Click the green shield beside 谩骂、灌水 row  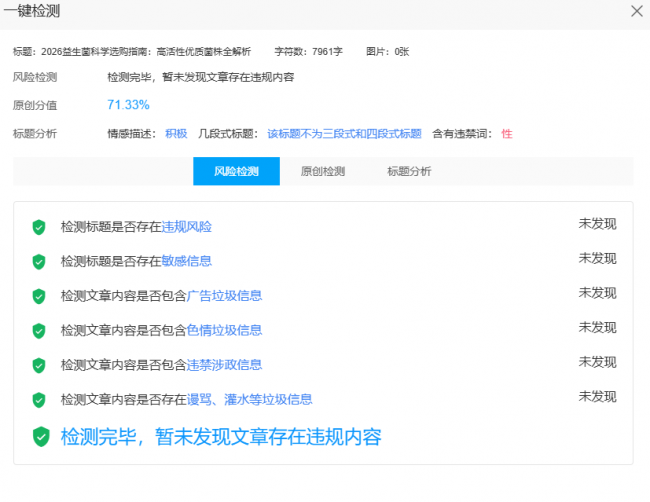[x=39, y=400]
